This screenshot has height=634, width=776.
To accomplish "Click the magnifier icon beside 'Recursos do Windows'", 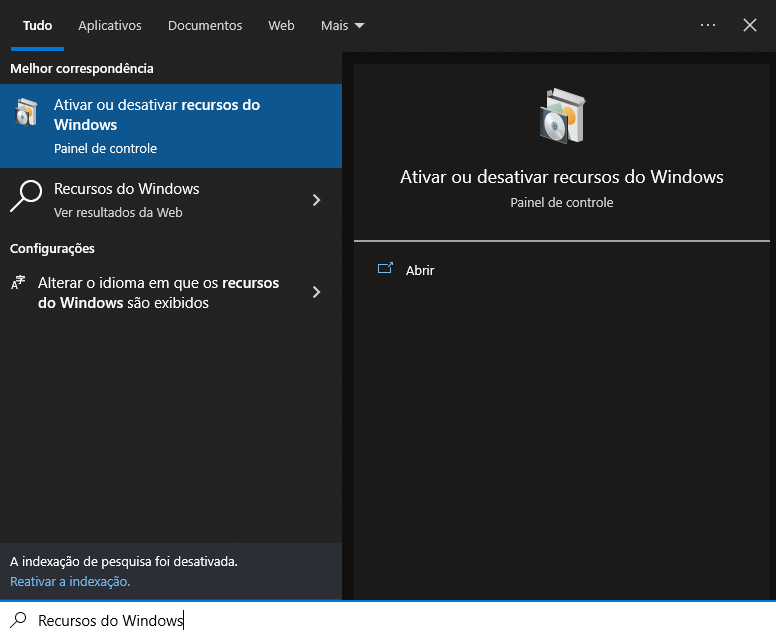I will [26, 196].
